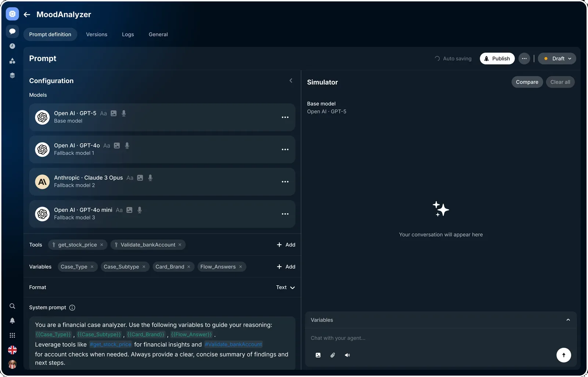Click the Auto saving indicator
588x377 pixels.
click(453, 58)
